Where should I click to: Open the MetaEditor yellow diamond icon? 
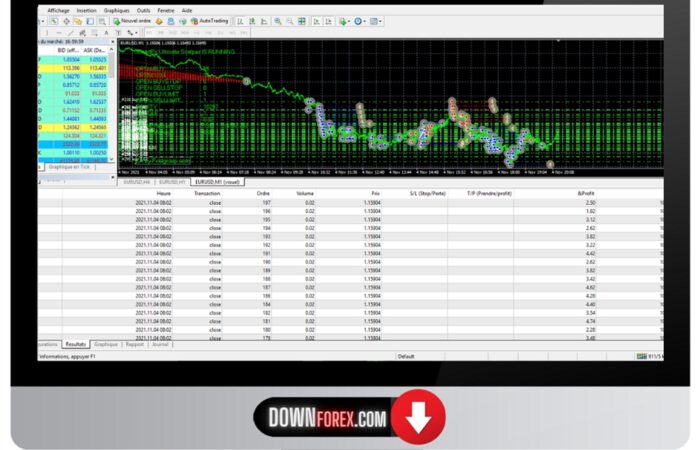159,21
